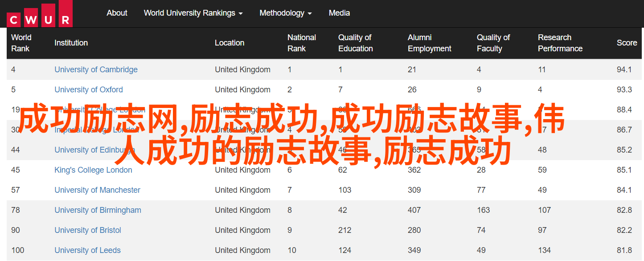
Task: Select Edinburgh's score of 85.2
Action: pyautogui.click(x=624, y=150)
